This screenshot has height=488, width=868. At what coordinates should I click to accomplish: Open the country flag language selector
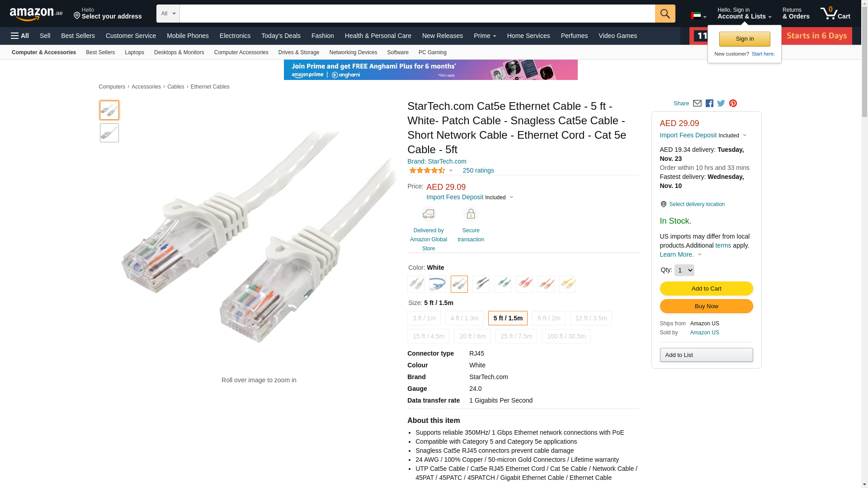pyautogui.click(x=698, y=16)
